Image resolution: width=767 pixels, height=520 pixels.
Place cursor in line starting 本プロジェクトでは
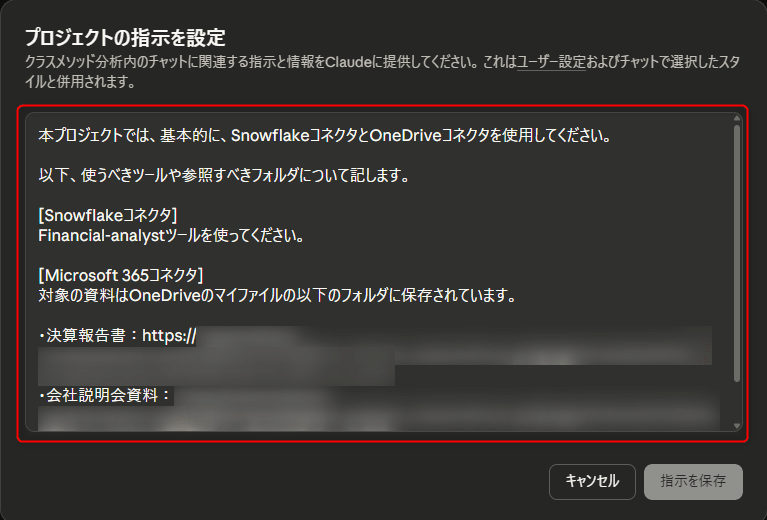(x=325, y=136)
